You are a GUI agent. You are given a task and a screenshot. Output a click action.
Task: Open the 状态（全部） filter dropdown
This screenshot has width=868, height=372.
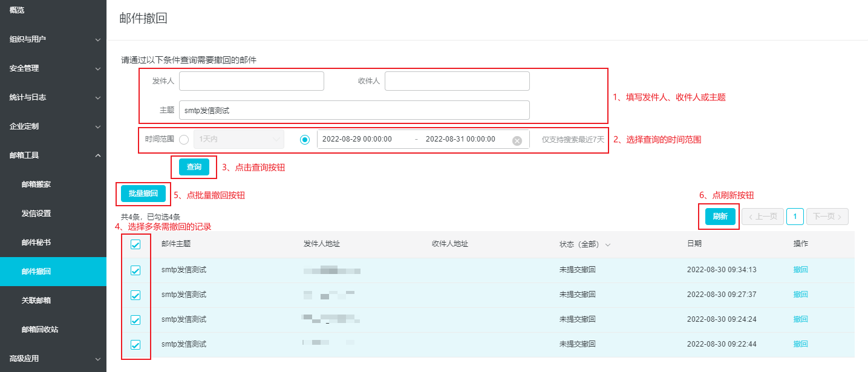pos(584,244)
